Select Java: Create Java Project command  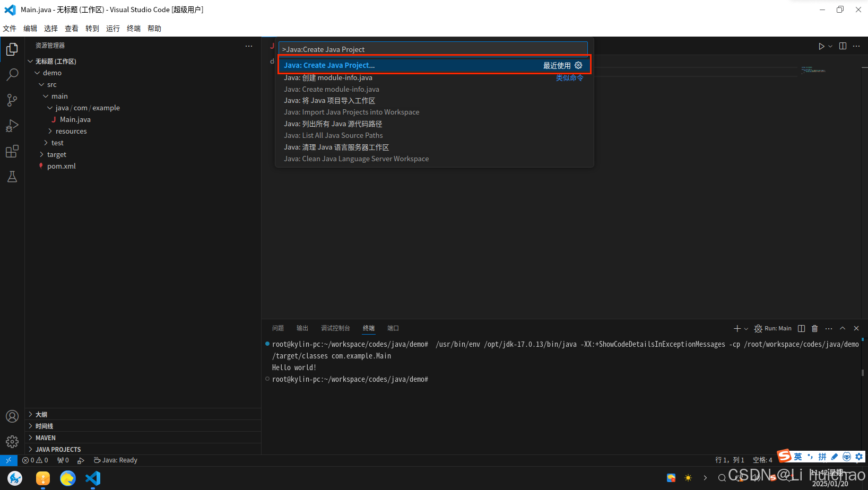(x=434, y=65)
